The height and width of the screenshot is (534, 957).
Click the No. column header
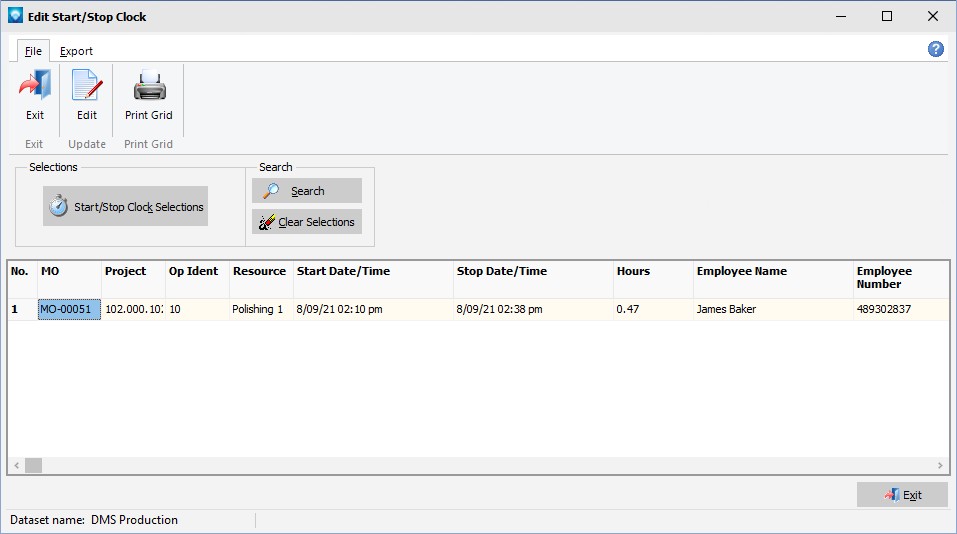[x=23, y=280]
